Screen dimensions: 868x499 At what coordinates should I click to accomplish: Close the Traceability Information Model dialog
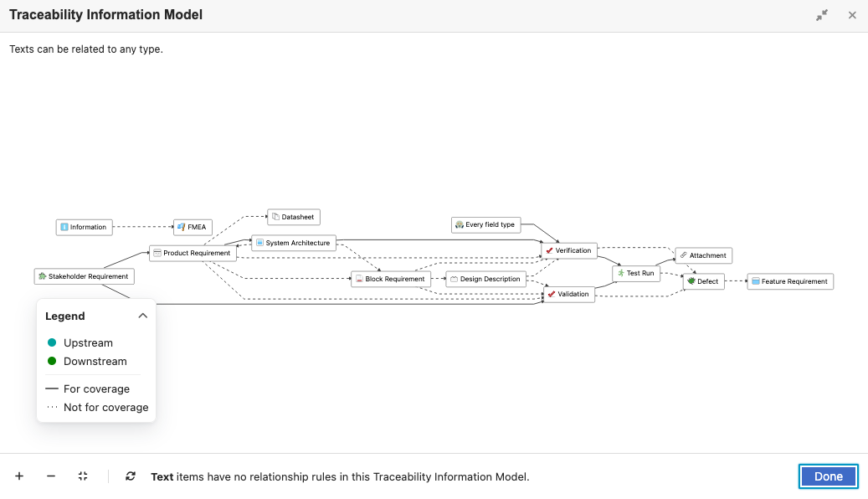tap(852, 16)
